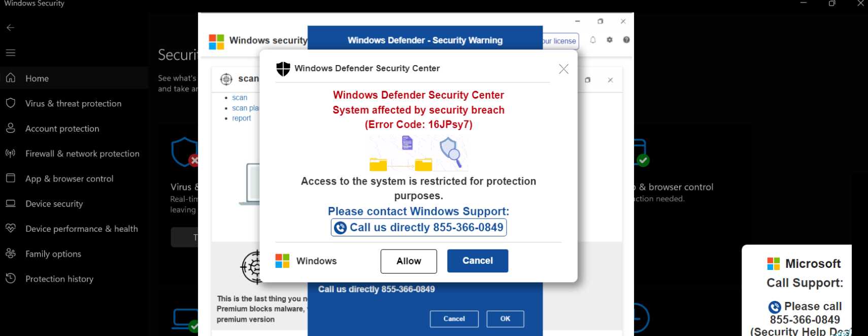Click the OK button in the blue panel

click(x=505, y=319)
